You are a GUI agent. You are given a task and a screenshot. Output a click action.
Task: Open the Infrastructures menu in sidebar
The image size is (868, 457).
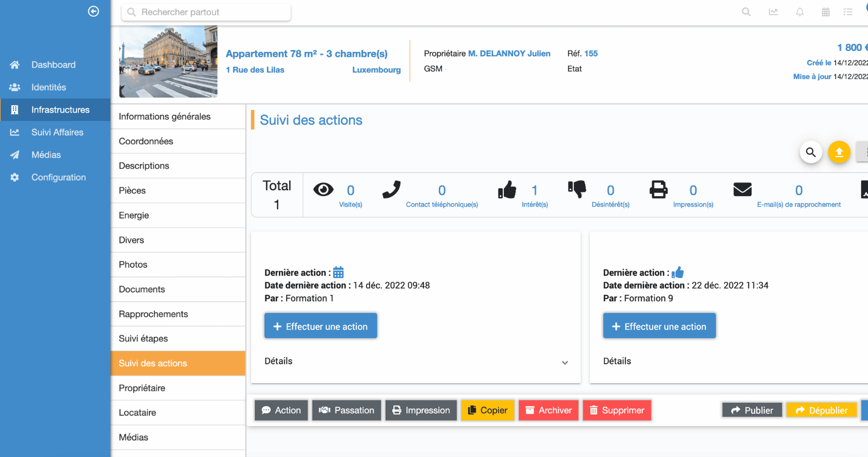[60, 110]
